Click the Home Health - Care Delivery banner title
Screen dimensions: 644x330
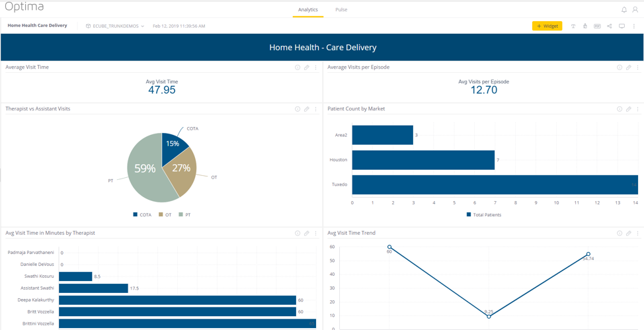click(323, 48)
